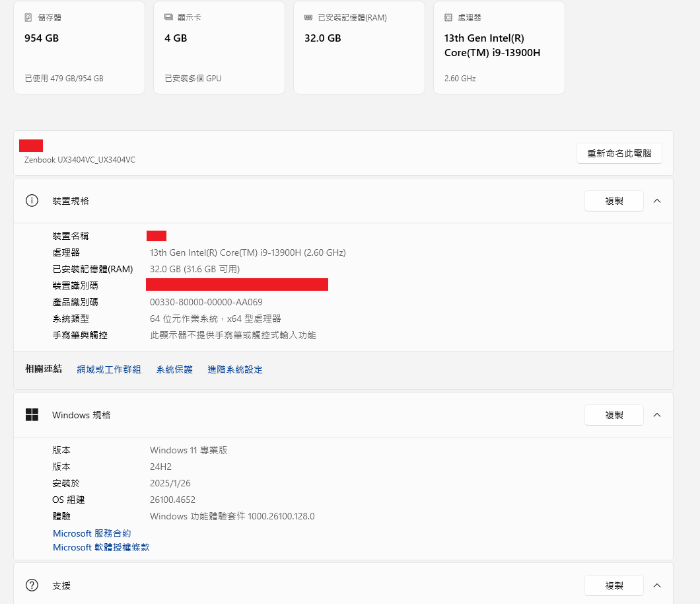The image size is (700, 604).
Task: Collapse the 支援 section chevron
Action: [x=656, y=585]
